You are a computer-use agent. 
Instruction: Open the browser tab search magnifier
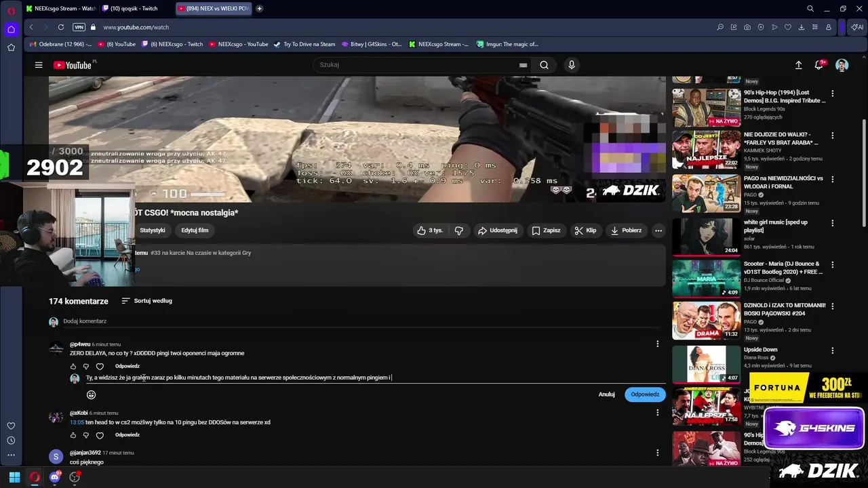pos(810,9)
